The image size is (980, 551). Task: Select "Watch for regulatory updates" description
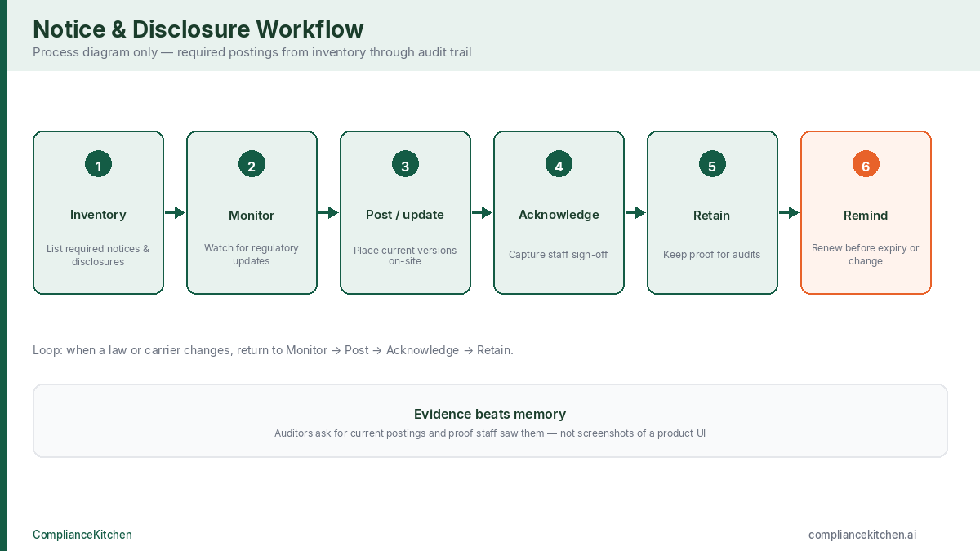pyautogui.click(x=252, y=255)
